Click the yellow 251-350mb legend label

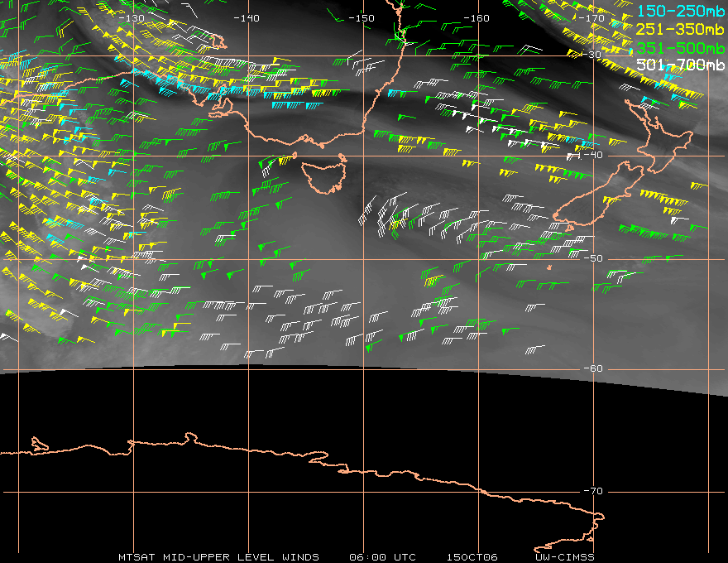[680, 29]
